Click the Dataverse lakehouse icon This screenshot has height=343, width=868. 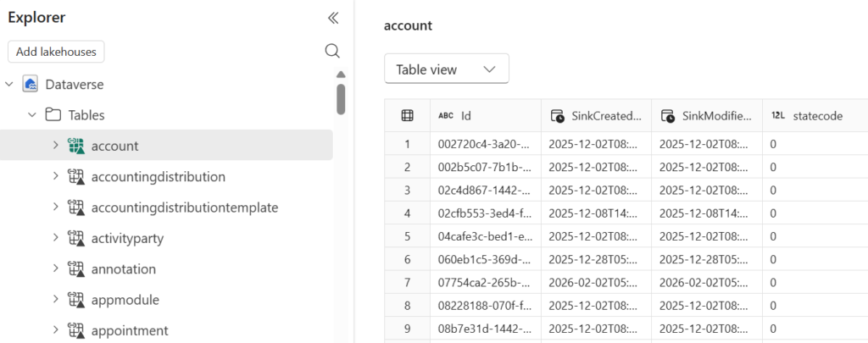coord(31,84)
